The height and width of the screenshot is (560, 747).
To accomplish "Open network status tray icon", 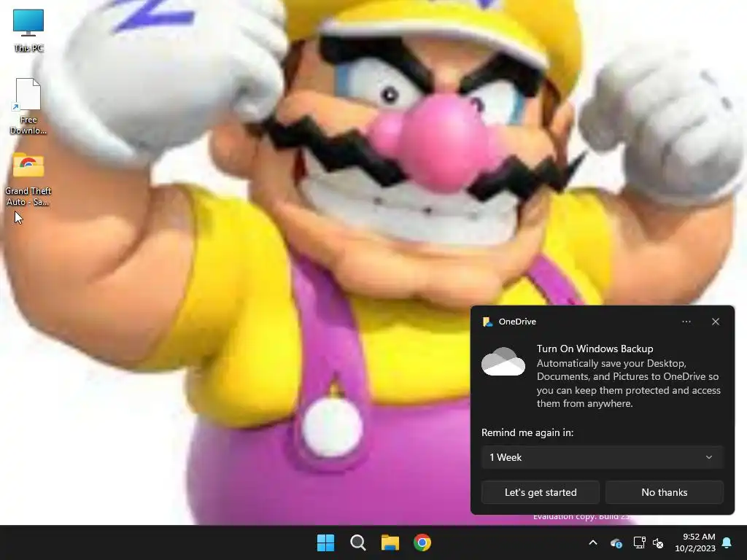I will pos(639,542).
